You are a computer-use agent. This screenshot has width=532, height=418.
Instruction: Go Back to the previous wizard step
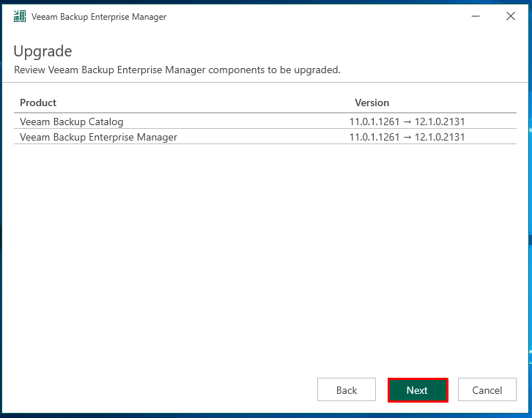347,390
